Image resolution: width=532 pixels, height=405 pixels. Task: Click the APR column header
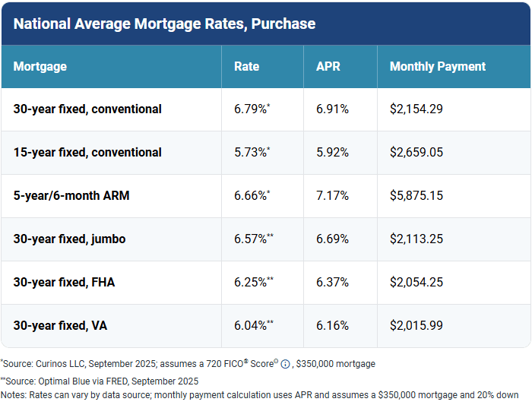click(328, 66)
